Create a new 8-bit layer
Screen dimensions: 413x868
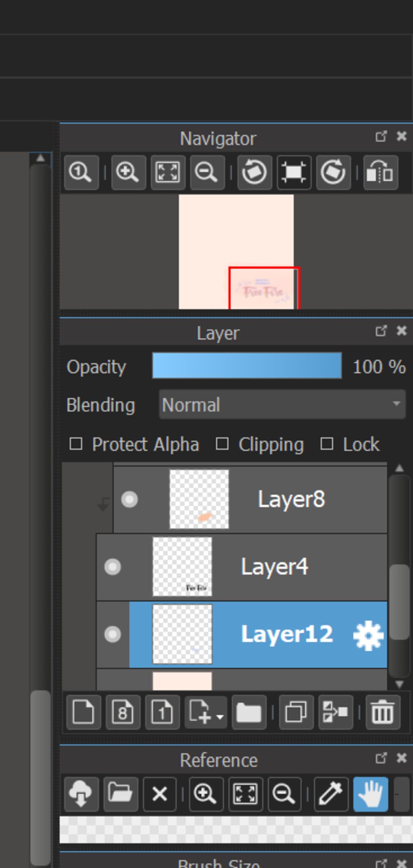[123, 712]
